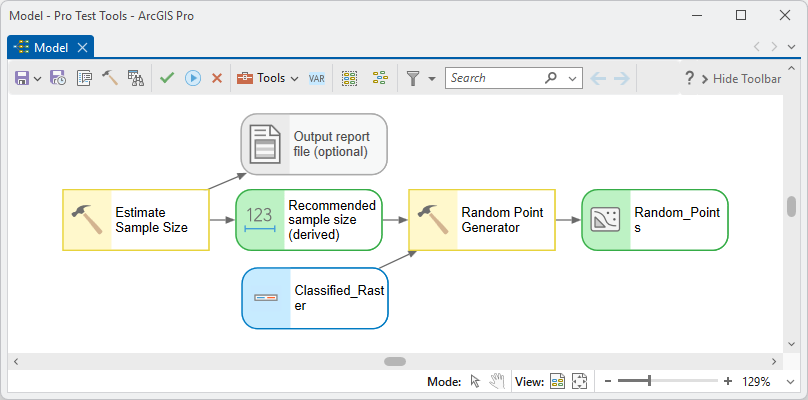Zoom out with the minus button
The width and height of the screenshot is (808, 400).
pos(608,381)
